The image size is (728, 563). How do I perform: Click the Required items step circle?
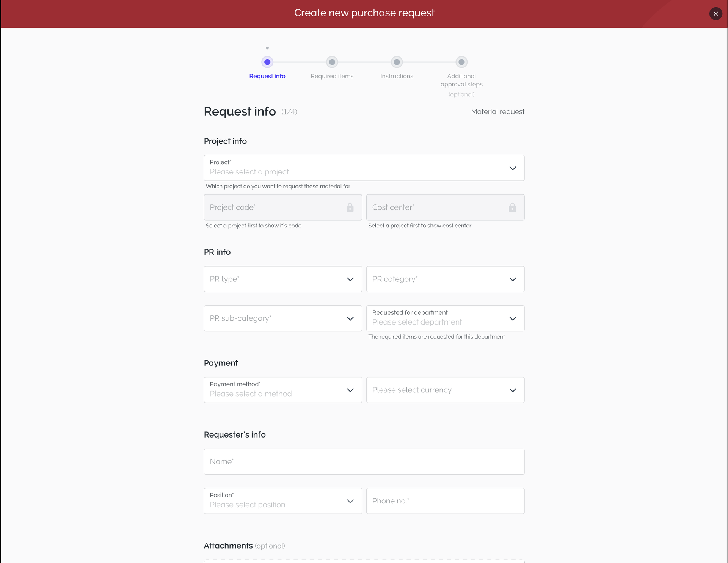point(332,62)
